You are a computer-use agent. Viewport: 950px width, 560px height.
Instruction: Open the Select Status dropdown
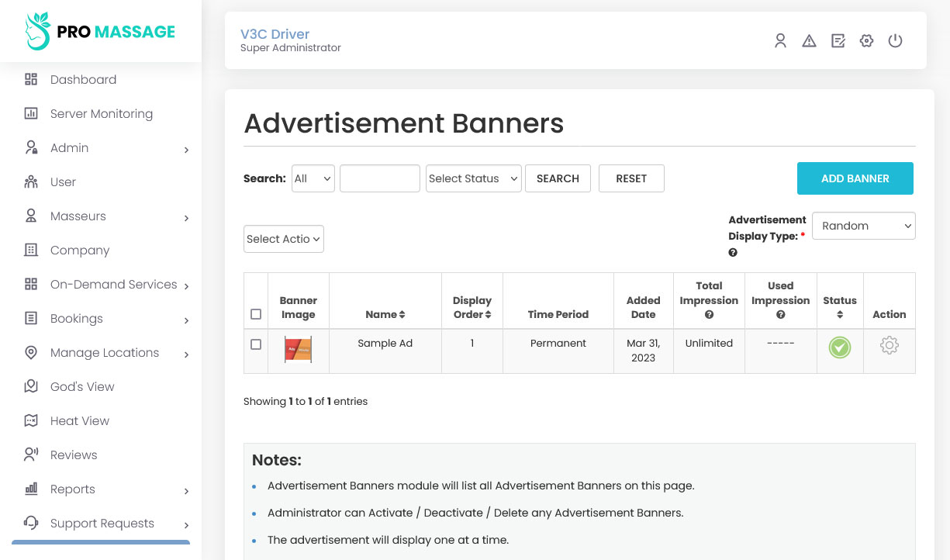(x=473, y=178)
